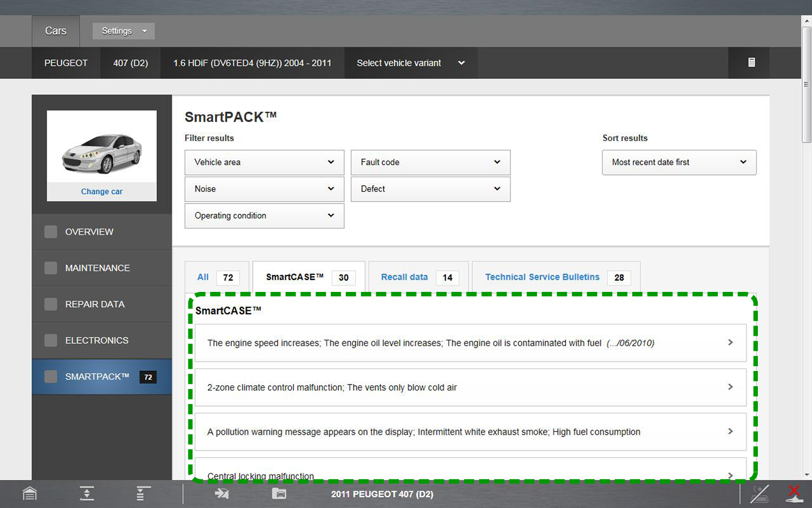Open the vehicle folder icon in bottom toolbar
The height and width of the screenshot is (508, 812).
(279, 493)
